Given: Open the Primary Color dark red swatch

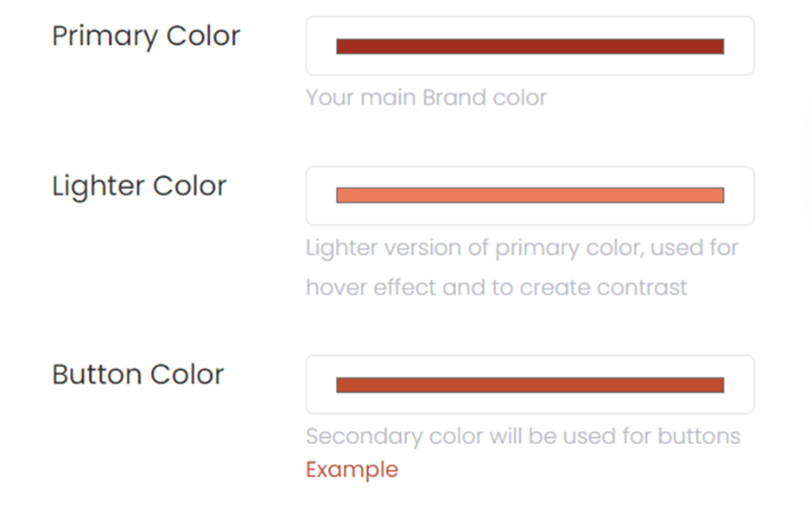Looking at the screenshot, I should 530,47.
